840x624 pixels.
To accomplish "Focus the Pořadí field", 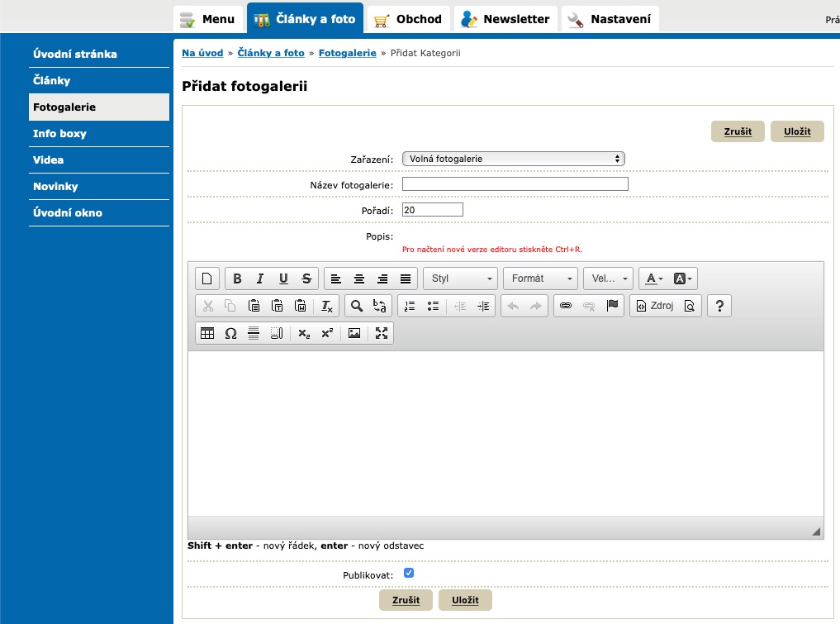I will (x=433, y=210).
